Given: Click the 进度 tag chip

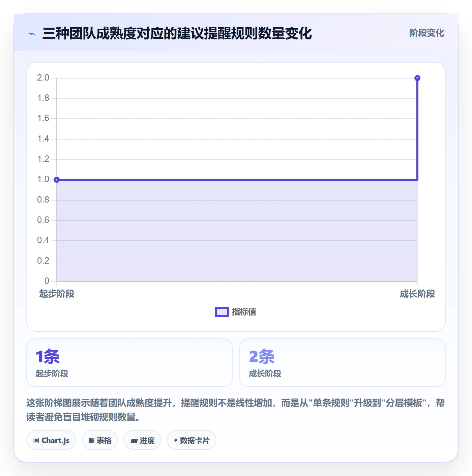Looking at the screenshot, I should (142, 440).
